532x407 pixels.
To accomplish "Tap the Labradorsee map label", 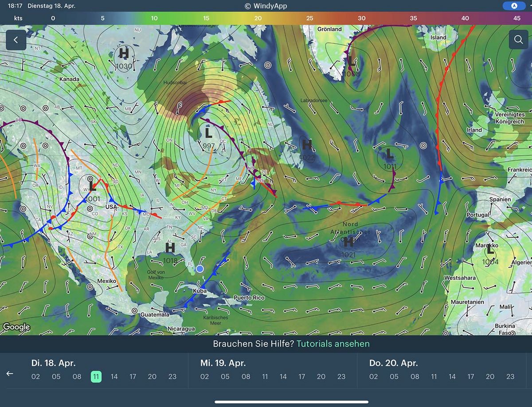I will (313, 101).
